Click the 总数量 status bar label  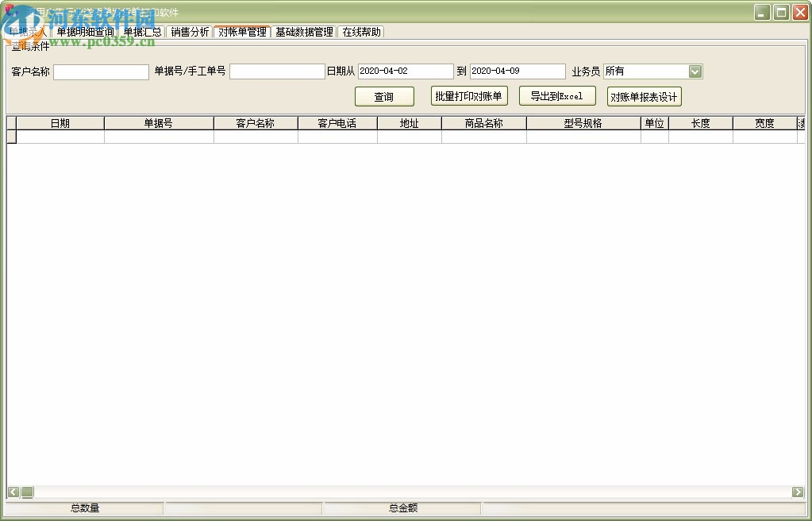85,508
